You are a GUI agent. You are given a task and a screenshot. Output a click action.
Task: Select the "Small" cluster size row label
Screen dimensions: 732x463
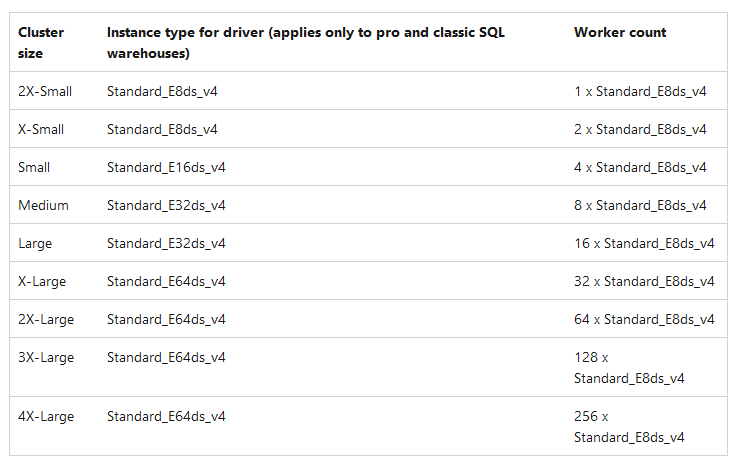point(34,167)
